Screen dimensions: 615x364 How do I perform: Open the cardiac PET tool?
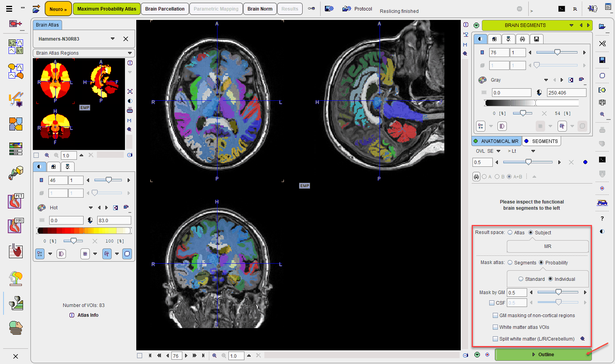(16, 201)
